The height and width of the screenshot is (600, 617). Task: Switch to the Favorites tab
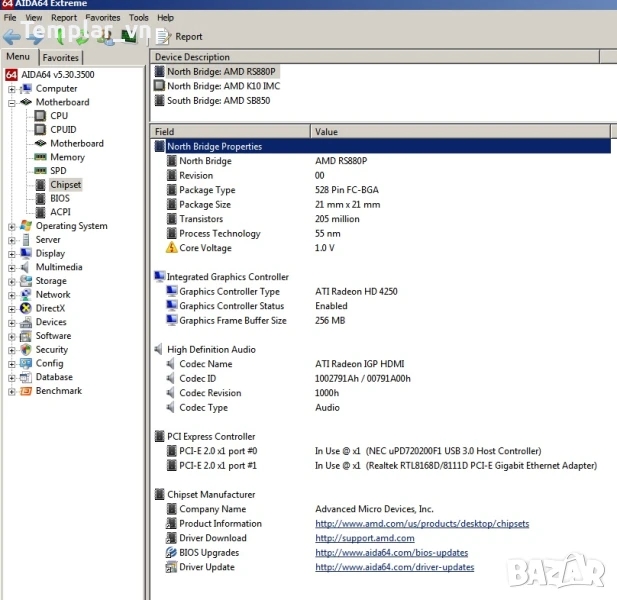click(x=60, y=58)
